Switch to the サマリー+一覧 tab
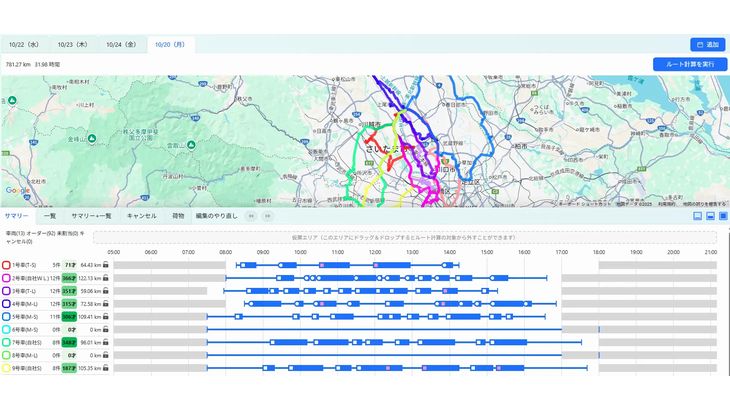Screen dimensions: 730x410 click(x=92, y=215)
